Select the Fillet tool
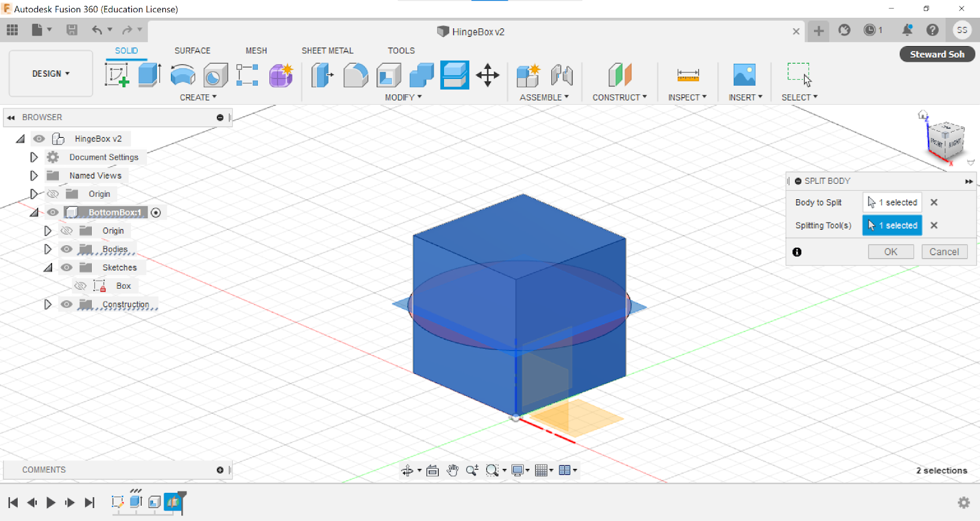Screen dimensions: 980x521 point(356,75)
